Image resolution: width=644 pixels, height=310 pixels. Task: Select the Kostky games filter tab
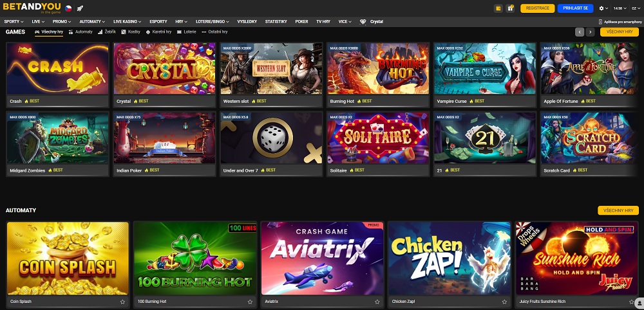[131, 32]
